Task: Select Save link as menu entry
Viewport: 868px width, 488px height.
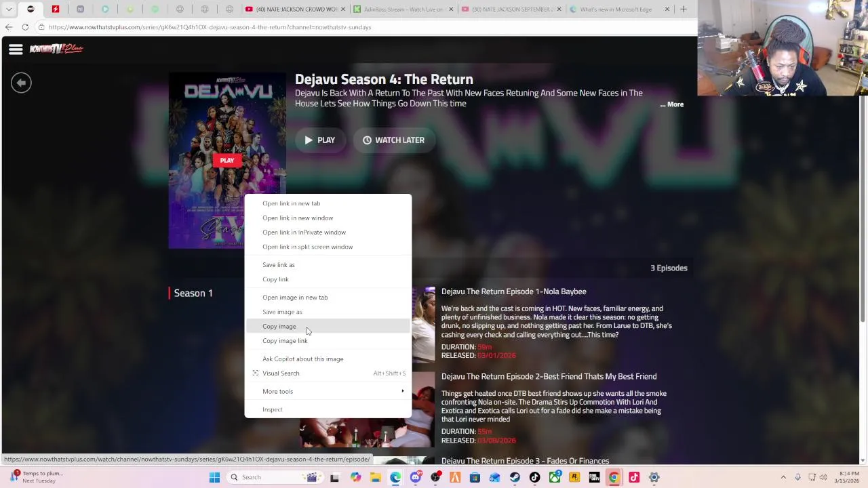Action: pyautogui.click(x=328, y=265)
